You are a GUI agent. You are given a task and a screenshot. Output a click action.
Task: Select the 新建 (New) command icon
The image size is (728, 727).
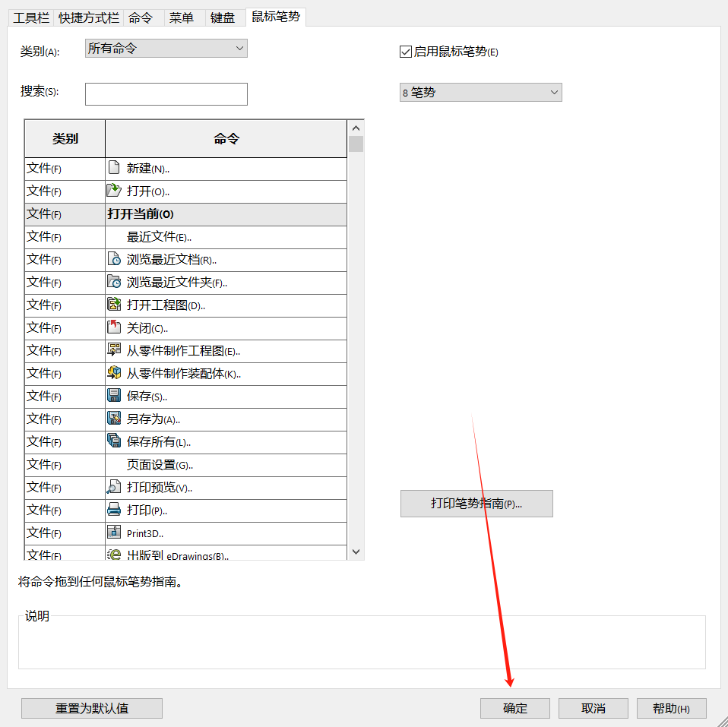click(x=112, y=168)
